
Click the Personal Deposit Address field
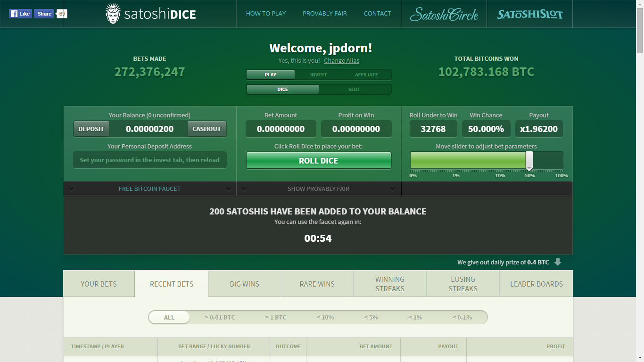[x=149, y=160]
